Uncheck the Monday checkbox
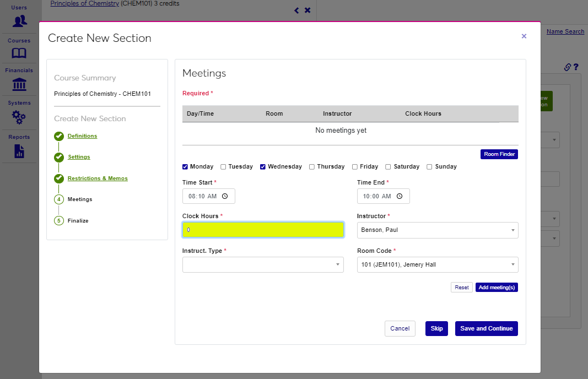This screenshot has width=588, height=379. (x=186, y=167)
